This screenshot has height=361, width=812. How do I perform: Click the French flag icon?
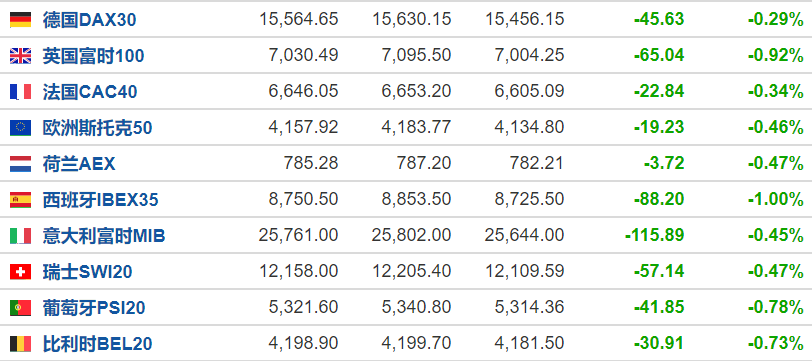[x=20, y=92]
